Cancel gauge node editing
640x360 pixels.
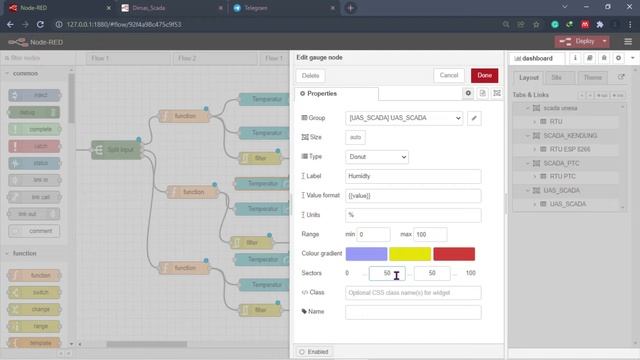click(x=449, y=76)
